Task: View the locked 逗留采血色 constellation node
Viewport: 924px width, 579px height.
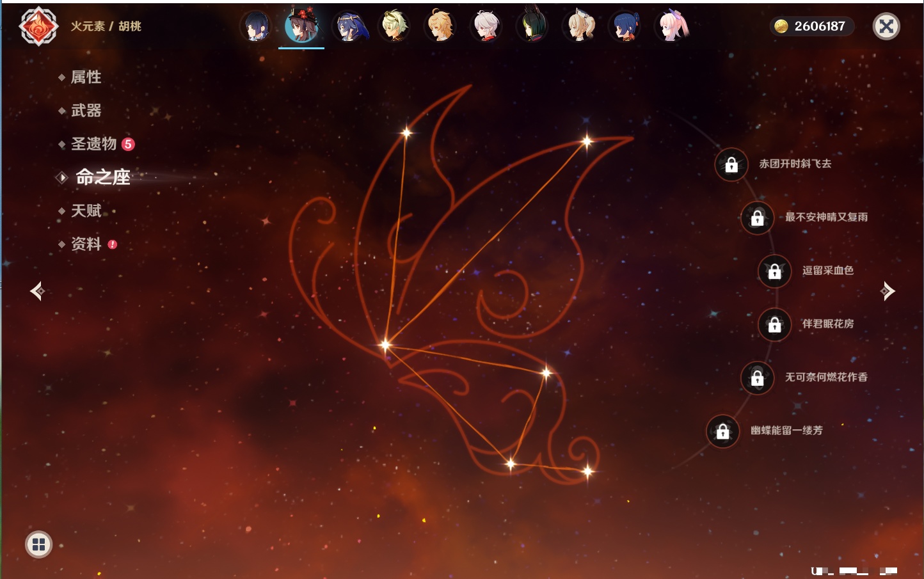Action: pos(774,271)
